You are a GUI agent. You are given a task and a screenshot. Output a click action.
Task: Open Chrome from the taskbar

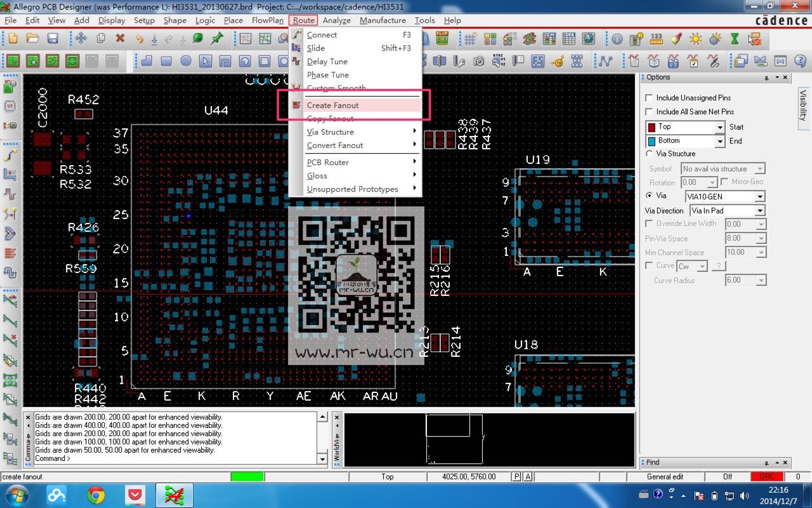[x=96, y=495]
